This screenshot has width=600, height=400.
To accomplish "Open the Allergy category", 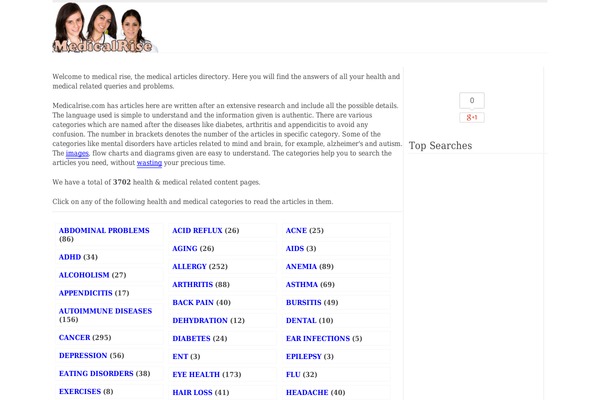I will click(x=189, y=267).
